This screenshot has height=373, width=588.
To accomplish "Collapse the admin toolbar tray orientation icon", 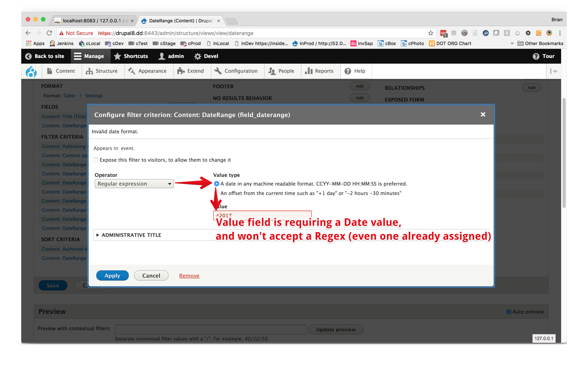I will [554, 71].
